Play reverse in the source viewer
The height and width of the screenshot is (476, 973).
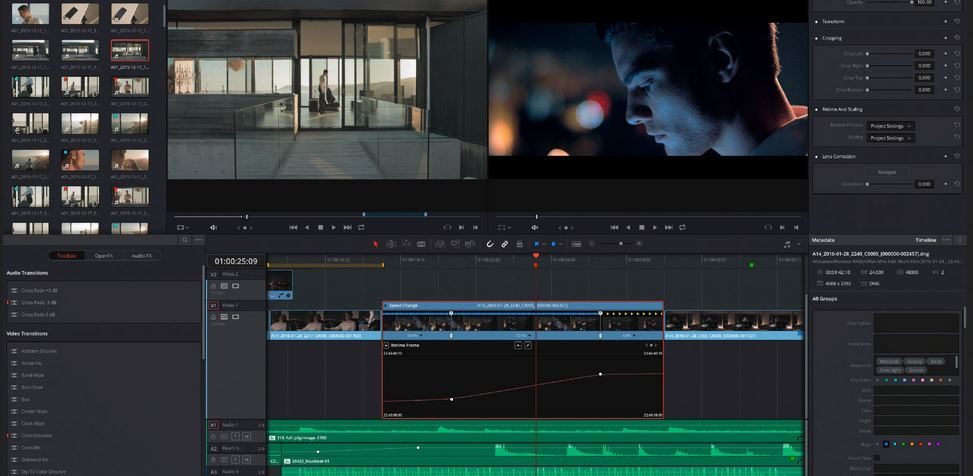point(307,228)
